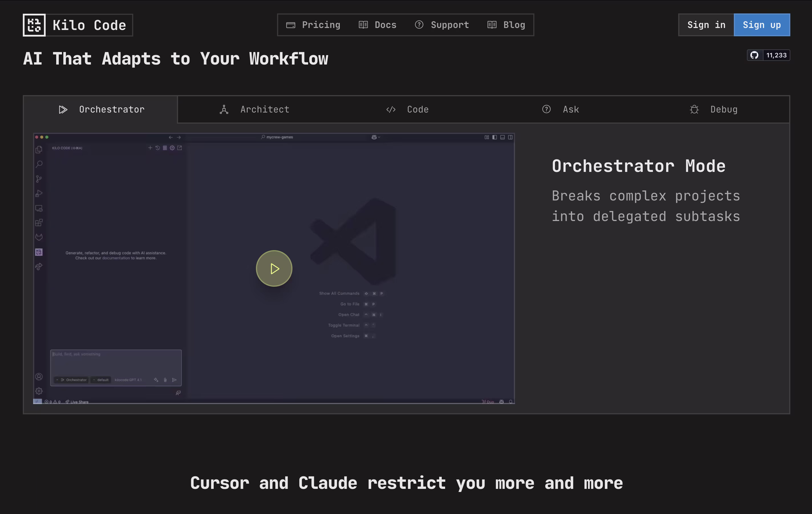
Task: Open the GitHub stars badge
Action: pyautogui.click(x=768, y=55)
